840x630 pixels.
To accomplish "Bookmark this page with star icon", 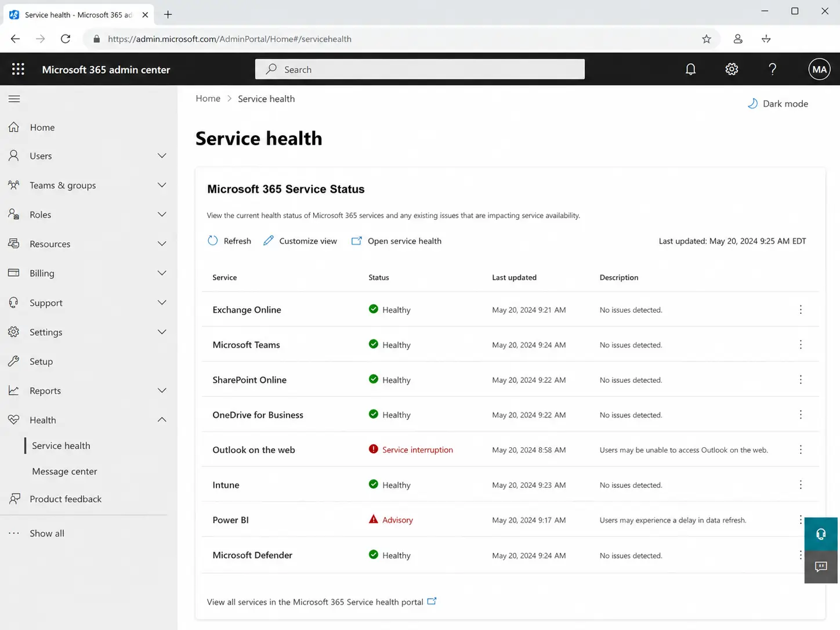I will coord(706,39).
